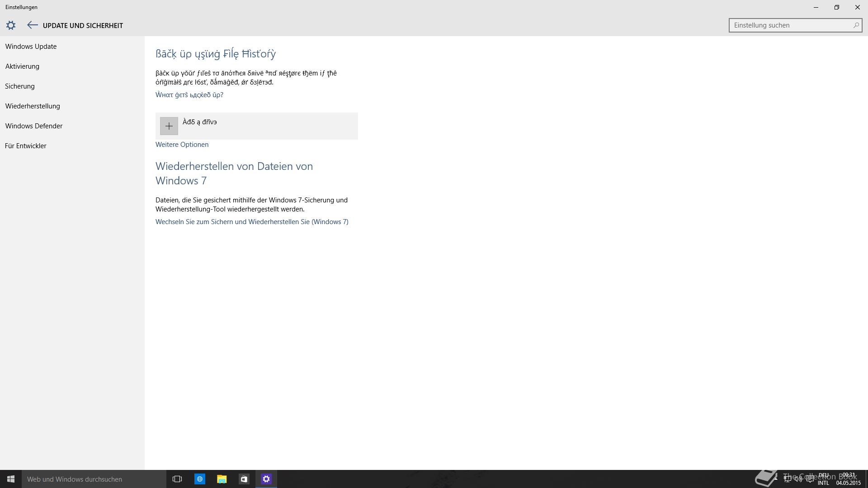This screenshot has height=488, width=868.
Task: Click the 'Add a drive' button label
Action: pyautogui.click(x=199, y=122)
